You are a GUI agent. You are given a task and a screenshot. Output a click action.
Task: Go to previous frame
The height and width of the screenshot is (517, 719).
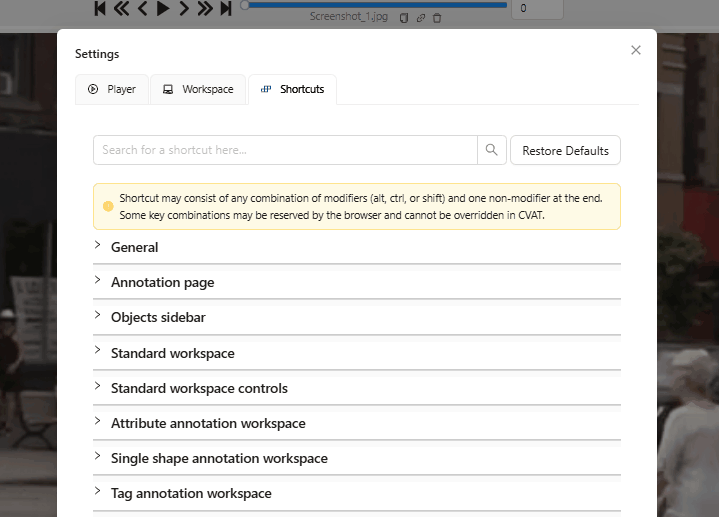coord(142,8)
